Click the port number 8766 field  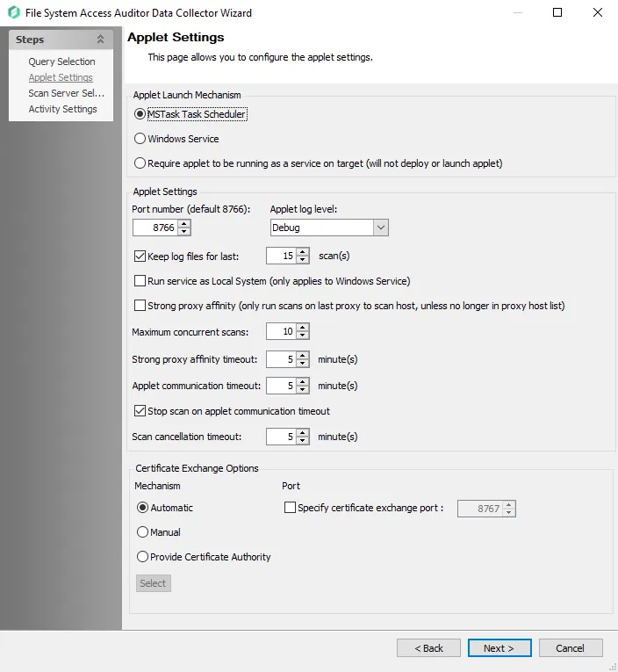tap(155, 228)
